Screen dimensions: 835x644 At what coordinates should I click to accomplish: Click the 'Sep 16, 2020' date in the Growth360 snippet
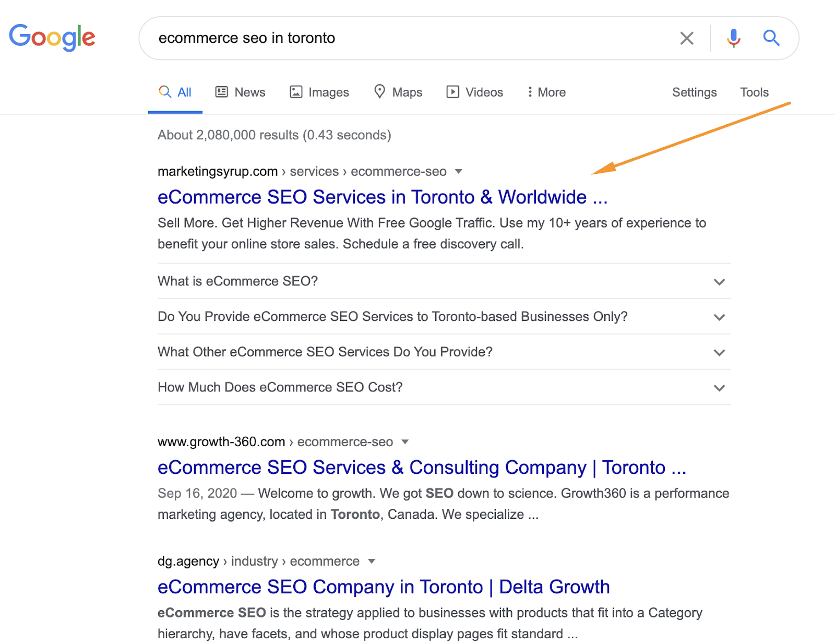[197, 494]
